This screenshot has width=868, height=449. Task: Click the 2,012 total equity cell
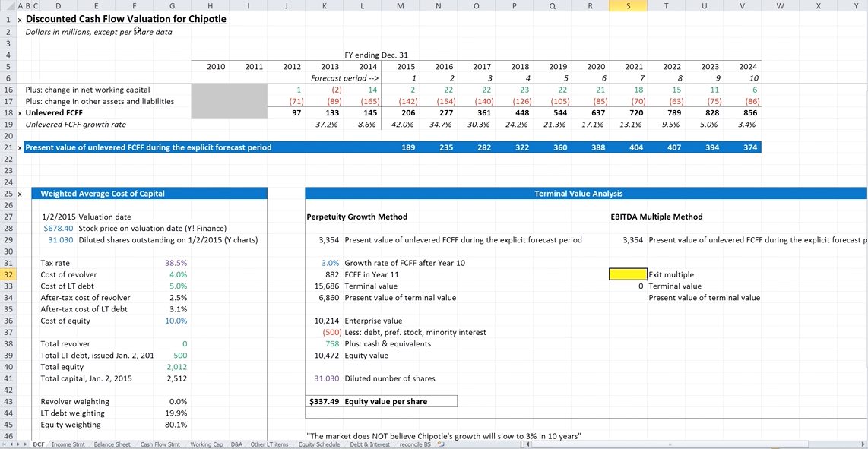coord(176,366)
